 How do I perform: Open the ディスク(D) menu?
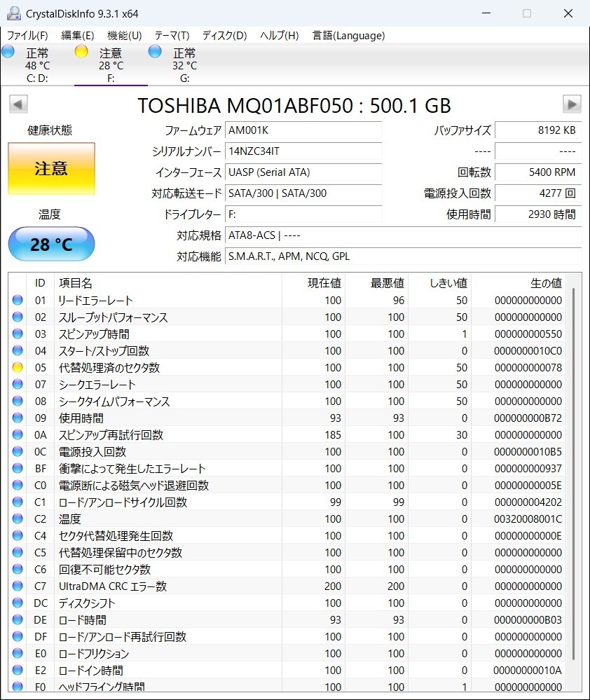pyautogui.click(x=224, y=35)
